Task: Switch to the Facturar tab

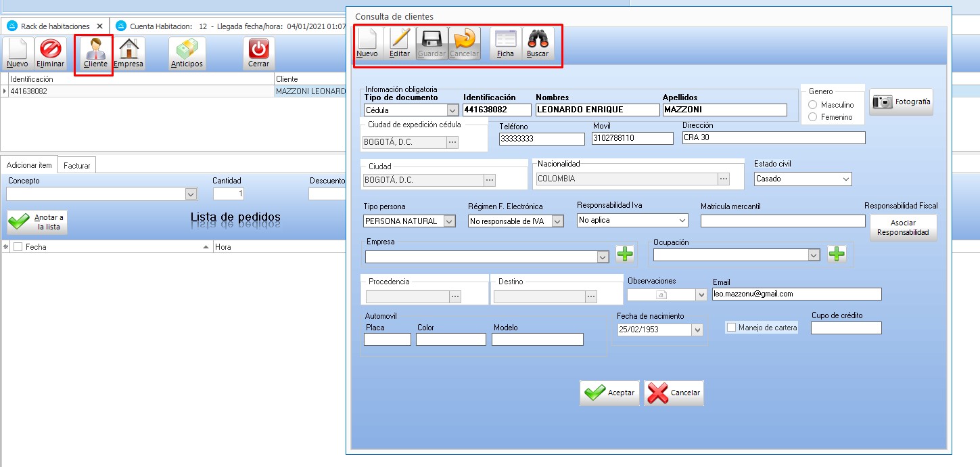Action: [x=76, y=165]
